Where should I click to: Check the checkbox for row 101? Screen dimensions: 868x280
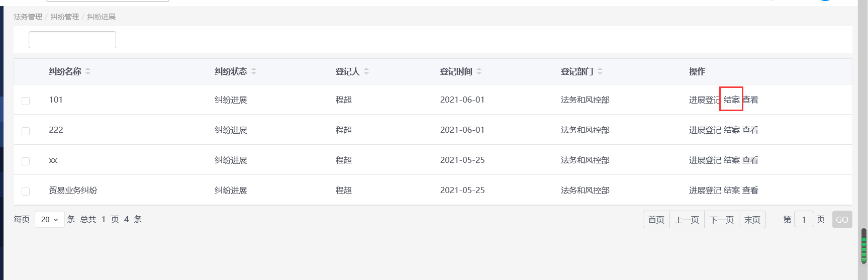pyautogui.click(x=26, y=101)
